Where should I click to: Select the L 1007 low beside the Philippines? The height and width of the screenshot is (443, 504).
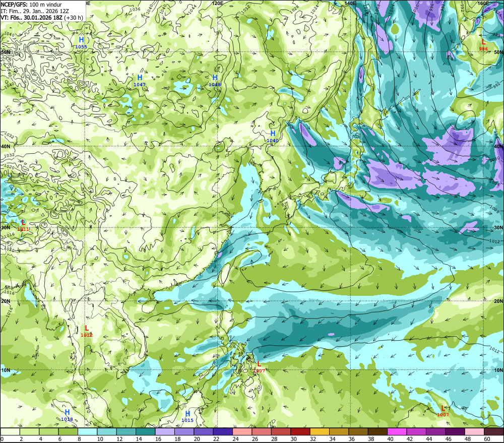click(259, 367)
